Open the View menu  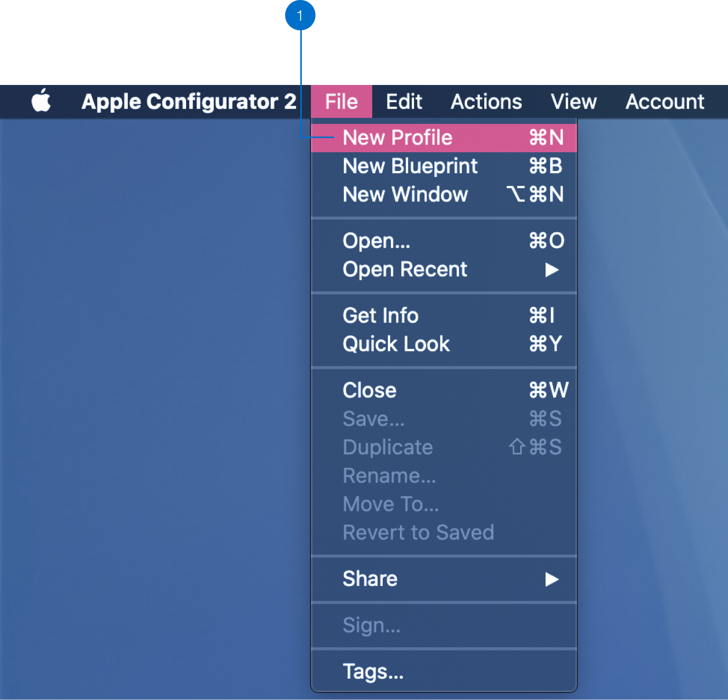coord(574,102)
